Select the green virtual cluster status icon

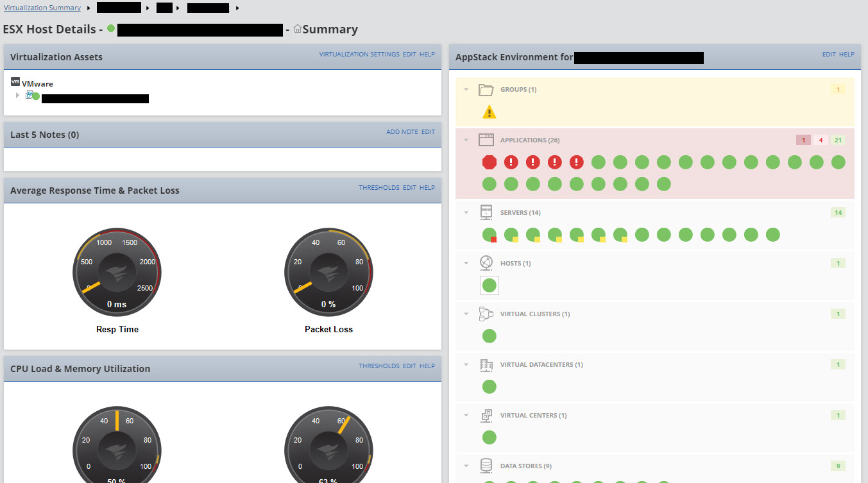tap(489, 336)
